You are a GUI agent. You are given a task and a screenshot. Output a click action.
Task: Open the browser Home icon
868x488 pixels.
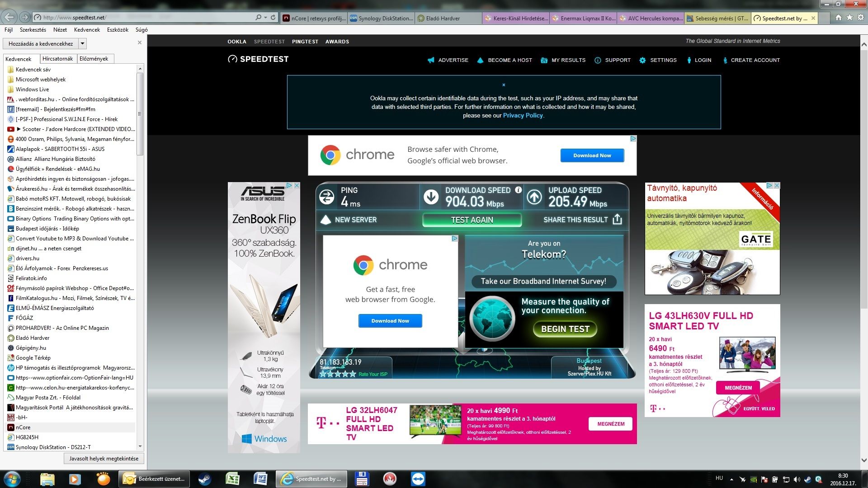(838, 18)
